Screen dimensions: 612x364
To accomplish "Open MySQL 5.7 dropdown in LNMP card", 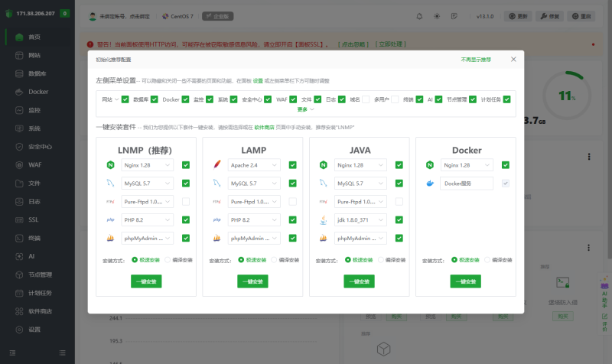I will 147,184.
